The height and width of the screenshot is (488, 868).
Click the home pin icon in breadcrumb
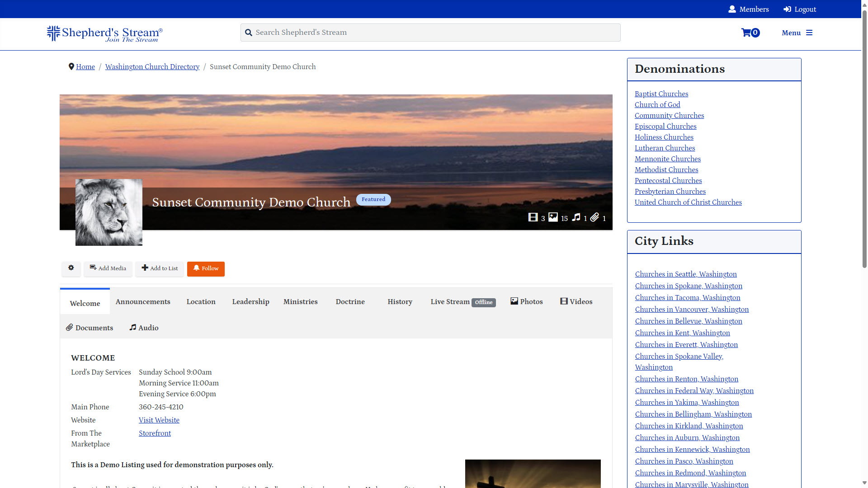click(71, 66)
